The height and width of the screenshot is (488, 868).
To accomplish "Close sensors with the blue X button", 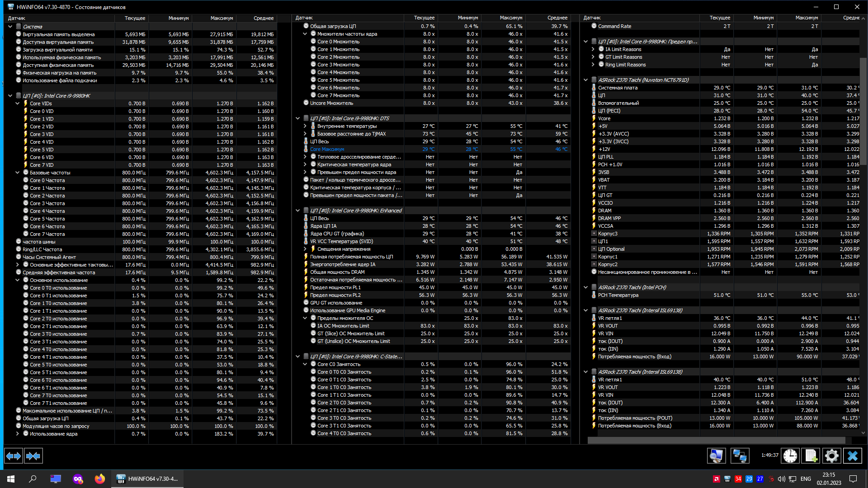I will point(853,456).
